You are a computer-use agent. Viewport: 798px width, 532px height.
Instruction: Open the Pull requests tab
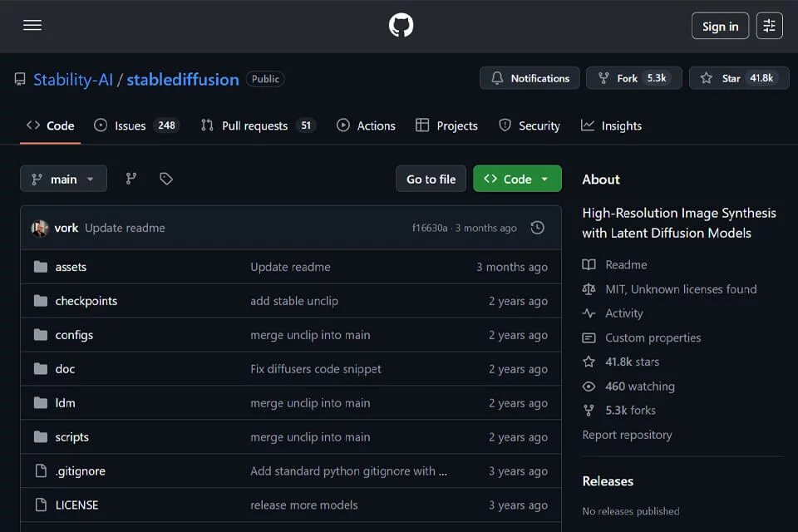[x=258, y=126]
